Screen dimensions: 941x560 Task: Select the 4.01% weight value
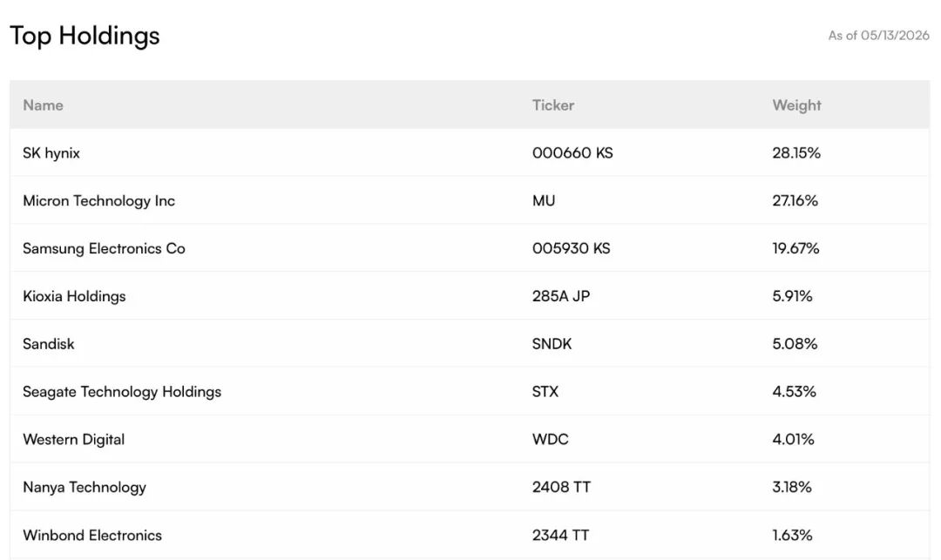coord(794,440)
